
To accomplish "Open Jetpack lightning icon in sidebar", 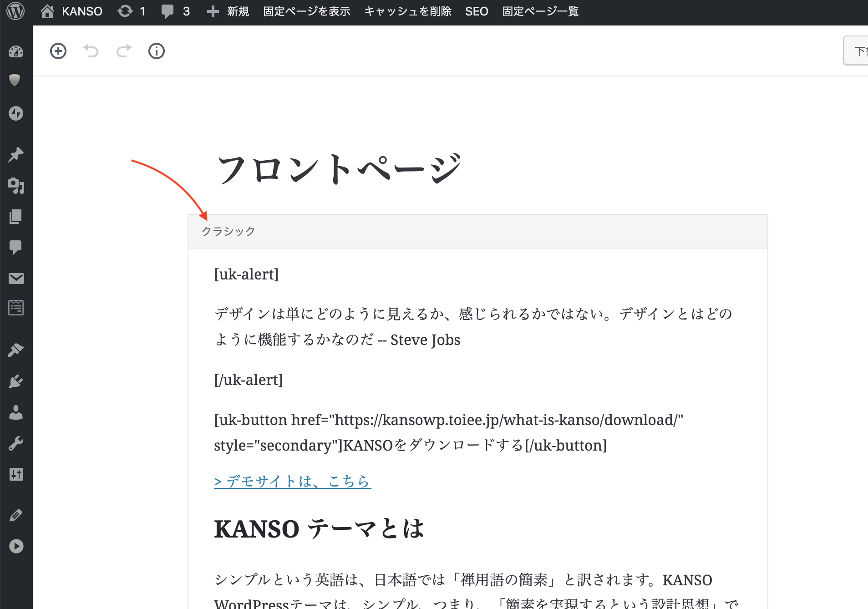I will 16,113.
